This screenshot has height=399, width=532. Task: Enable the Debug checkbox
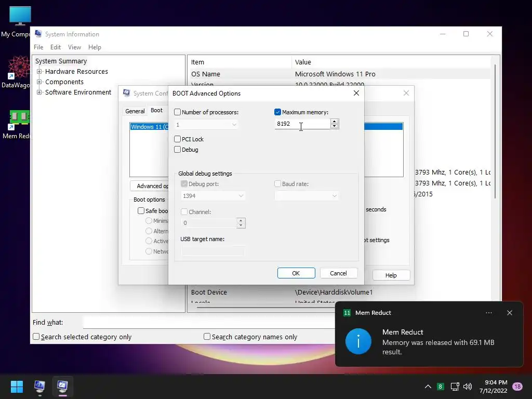click(x=178, y=150)
